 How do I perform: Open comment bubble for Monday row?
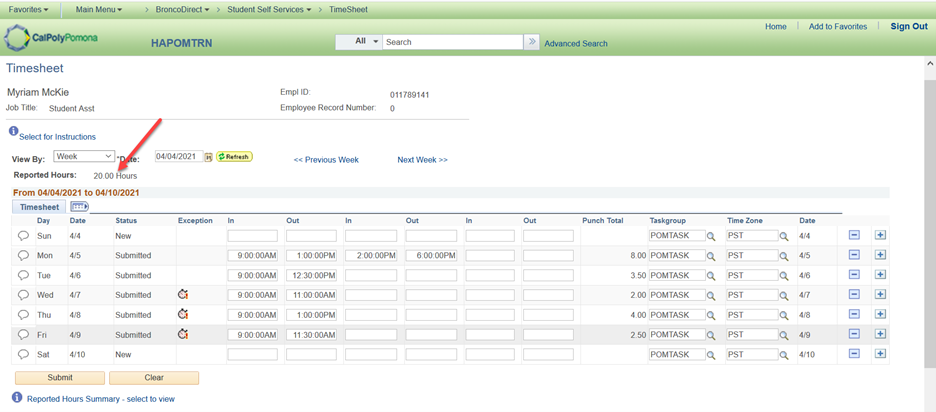tap(23, 256)
